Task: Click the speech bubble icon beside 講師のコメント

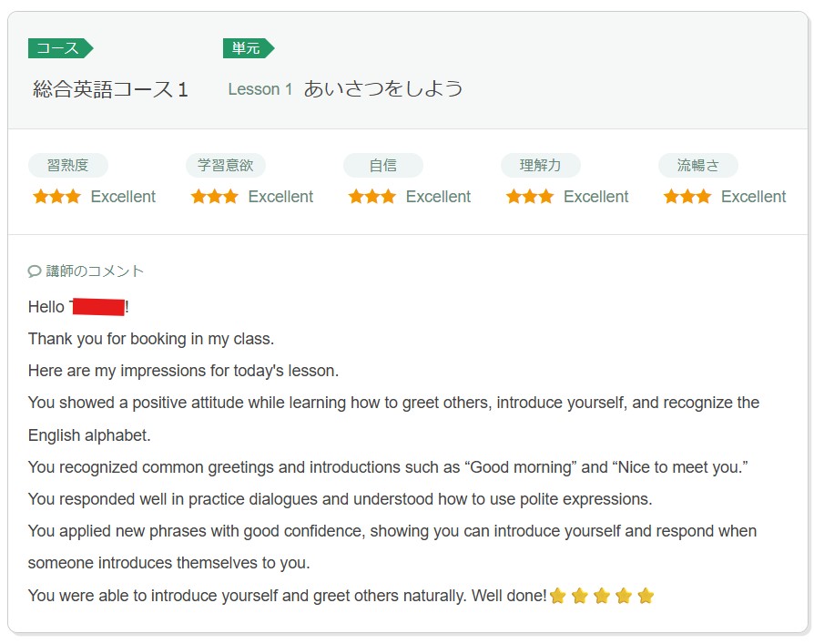Action: click(35, 271)
